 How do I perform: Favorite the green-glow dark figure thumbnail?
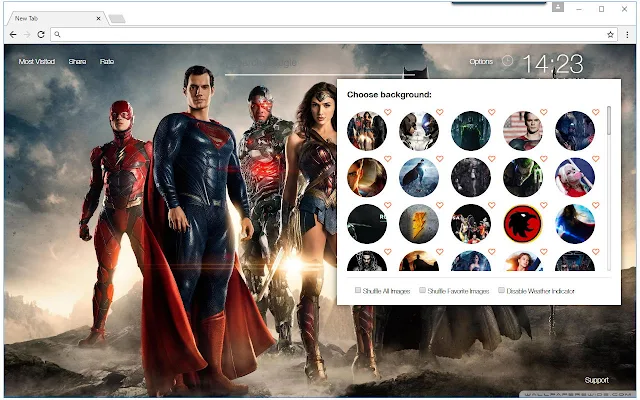coord(492,112)
